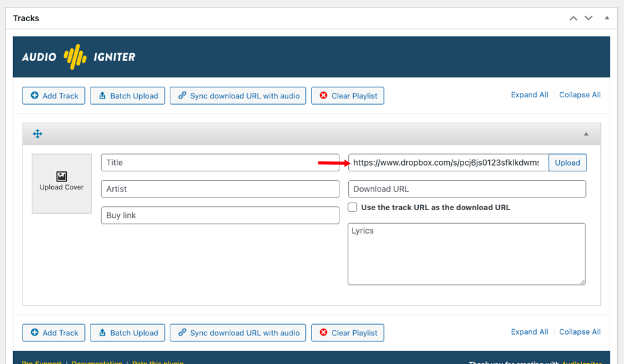Enable Use the track URL as download URL
This screenshot has width=624, height=364.
(353, 207)
